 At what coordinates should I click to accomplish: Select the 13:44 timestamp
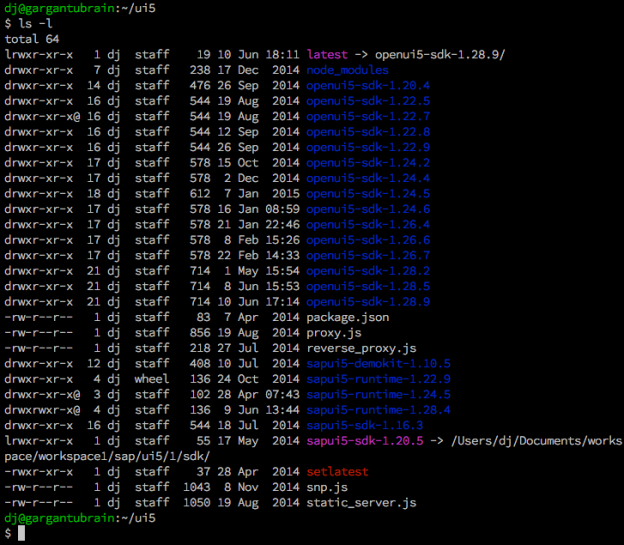[x=282, y=410]
